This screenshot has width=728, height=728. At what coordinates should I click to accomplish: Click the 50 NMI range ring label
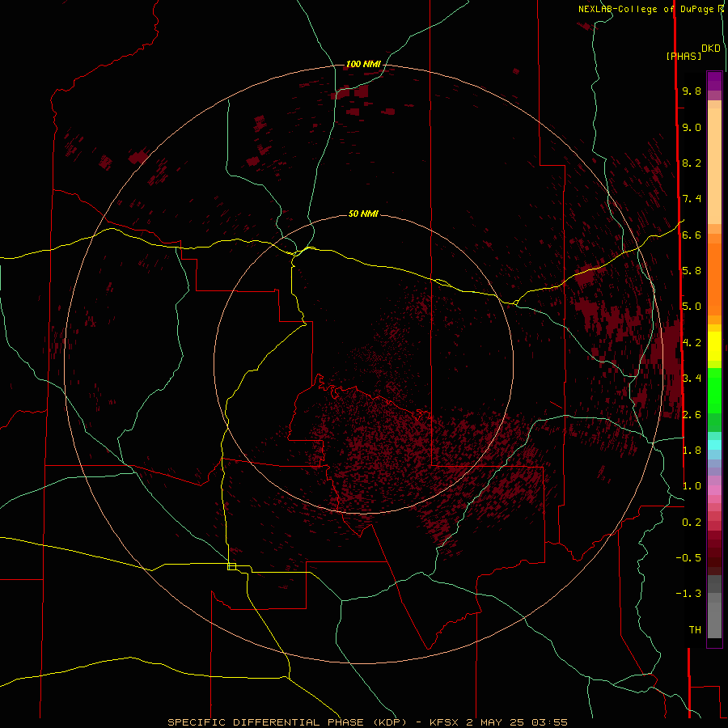tap(363, 214)
